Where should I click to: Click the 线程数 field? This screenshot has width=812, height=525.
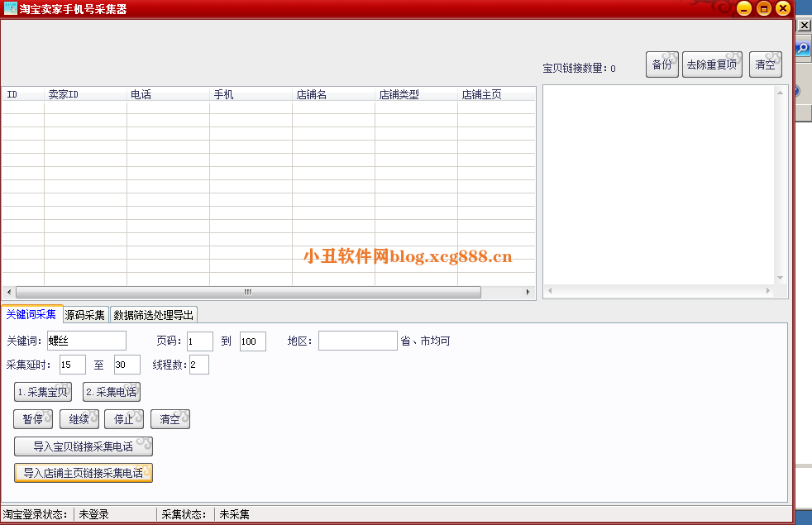[198, 365]
